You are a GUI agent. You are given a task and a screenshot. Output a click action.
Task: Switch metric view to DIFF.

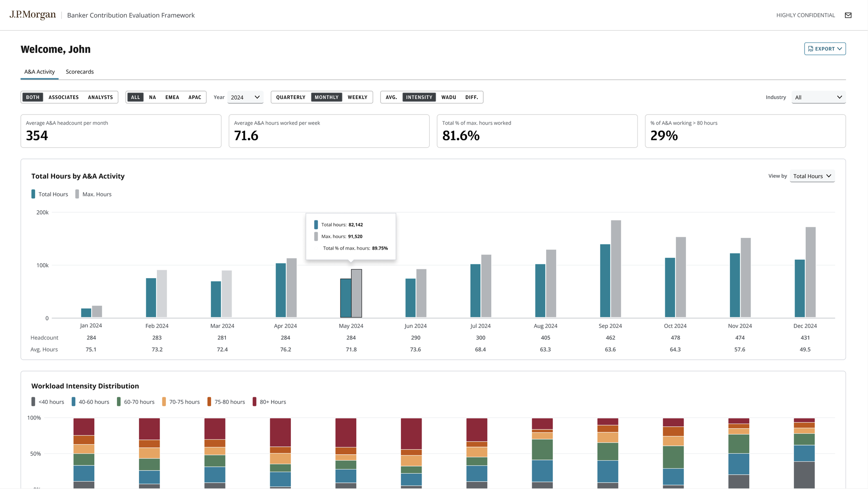pyautogui.click(x=471, y=97)
